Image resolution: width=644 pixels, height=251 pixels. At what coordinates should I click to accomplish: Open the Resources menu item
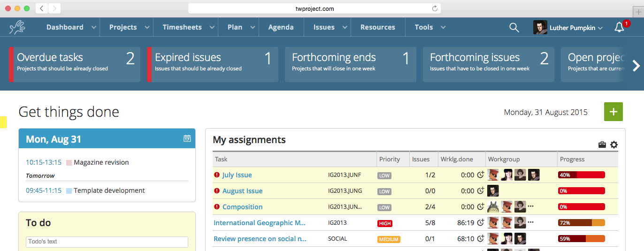point(377,27)
